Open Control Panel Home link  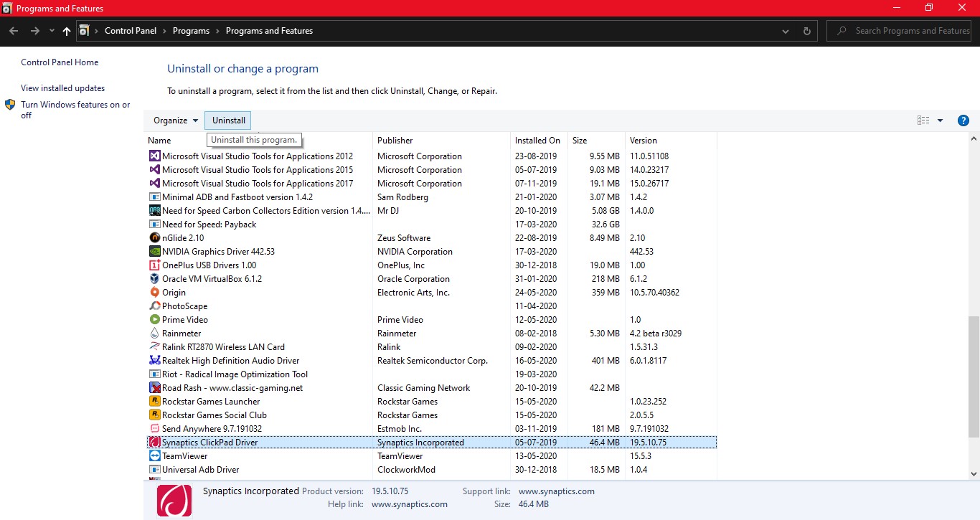60,62
